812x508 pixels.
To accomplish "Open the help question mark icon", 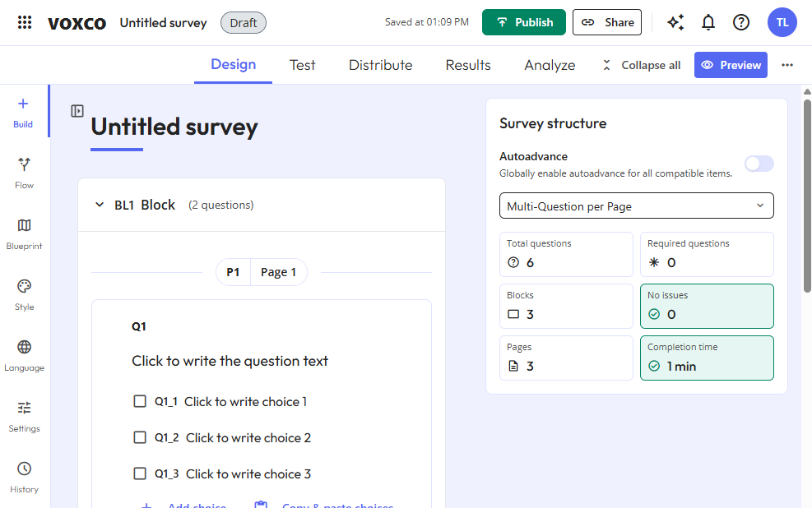I will 741,22.
